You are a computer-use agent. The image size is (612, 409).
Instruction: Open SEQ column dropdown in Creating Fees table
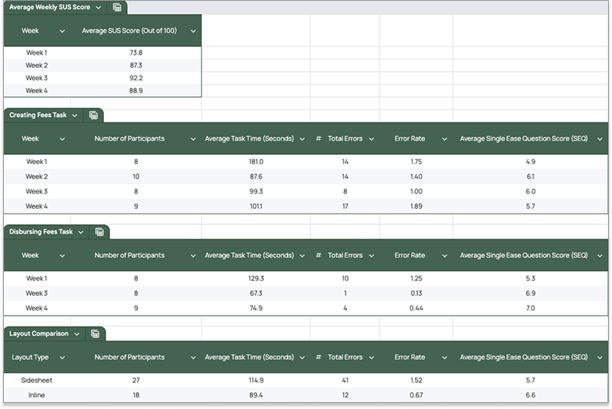point(600,139)
